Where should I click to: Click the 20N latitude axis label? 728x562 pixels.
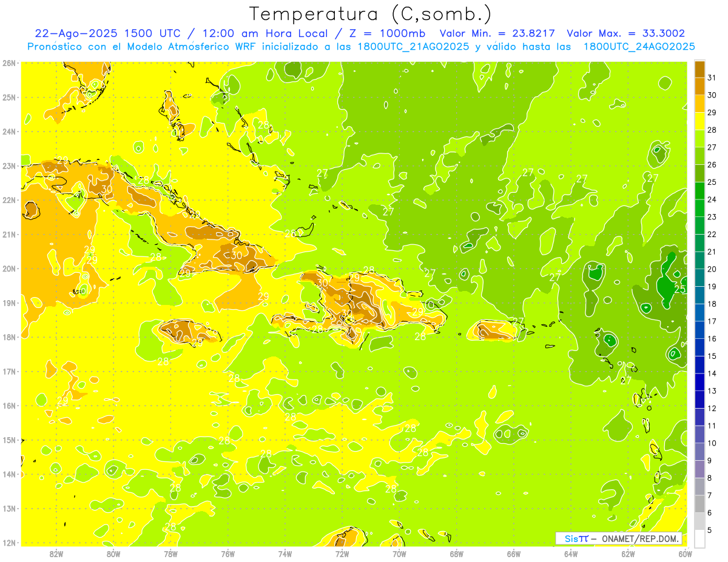point(9,269)
